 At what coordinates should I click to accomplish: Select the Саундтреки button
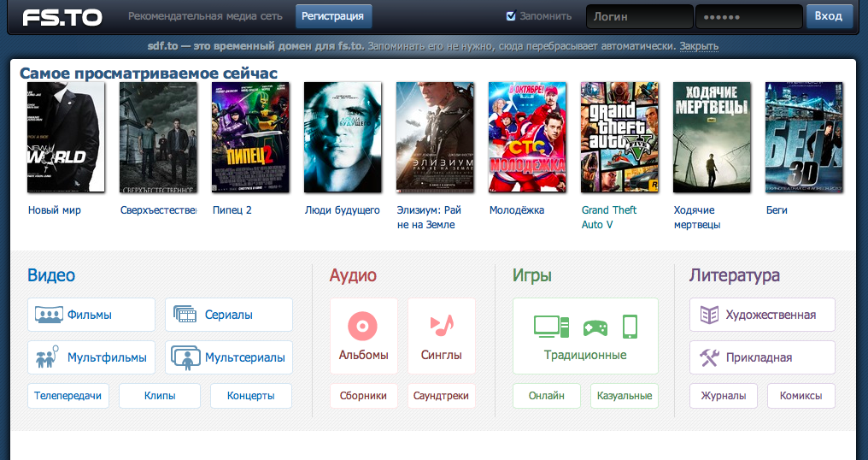click(x=441, y=396)
